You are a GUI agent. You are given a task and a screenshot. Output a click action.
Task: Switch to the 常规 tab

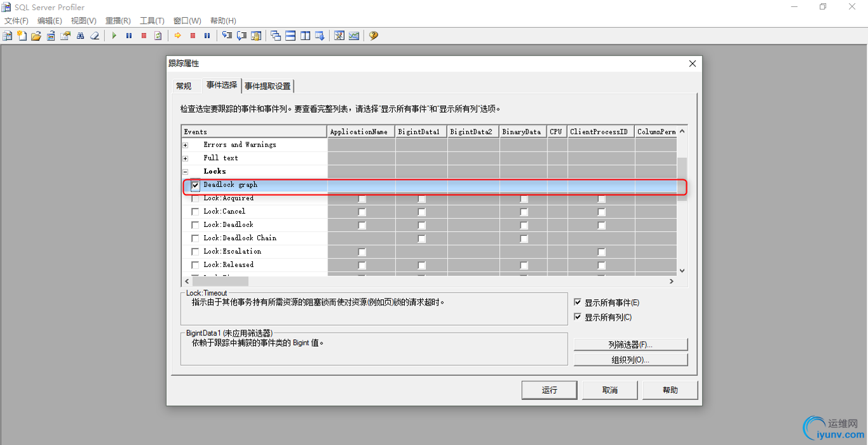(184, 86)
